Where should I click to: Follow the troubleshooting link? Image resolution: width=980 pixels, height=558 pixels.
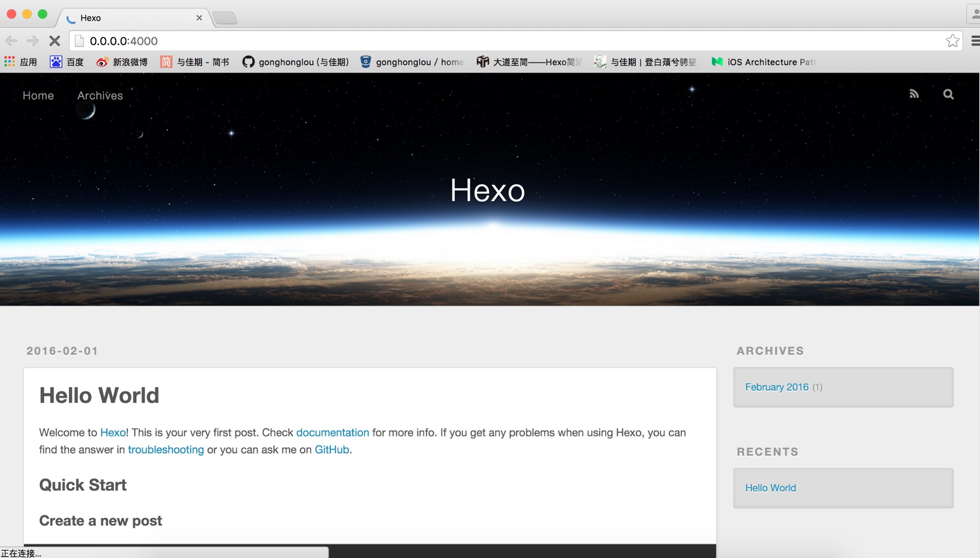[166, 450]
